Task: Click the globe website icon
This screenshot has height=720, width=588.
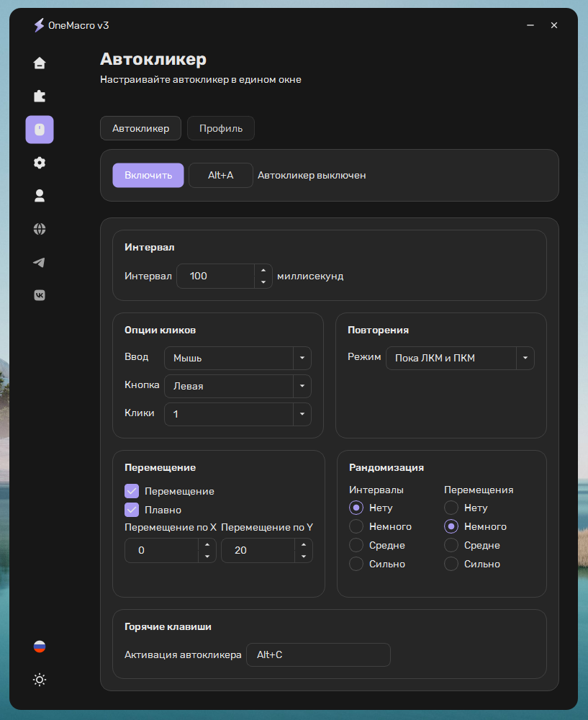Action: tap(40, 229)
